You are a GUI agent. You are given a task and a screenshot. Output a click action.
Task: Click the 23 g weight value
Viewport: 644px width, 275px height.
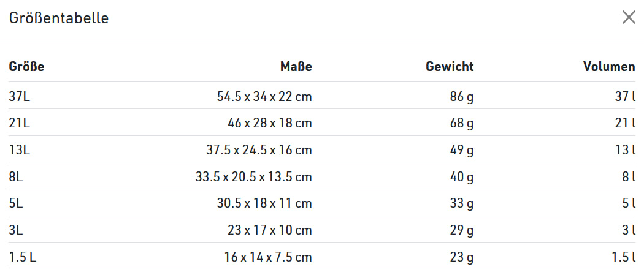click(461, 257)
